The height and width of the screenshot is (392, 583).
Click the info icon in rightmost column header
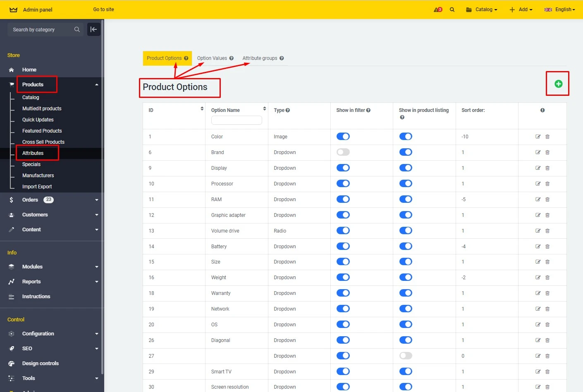pos(542,110)
